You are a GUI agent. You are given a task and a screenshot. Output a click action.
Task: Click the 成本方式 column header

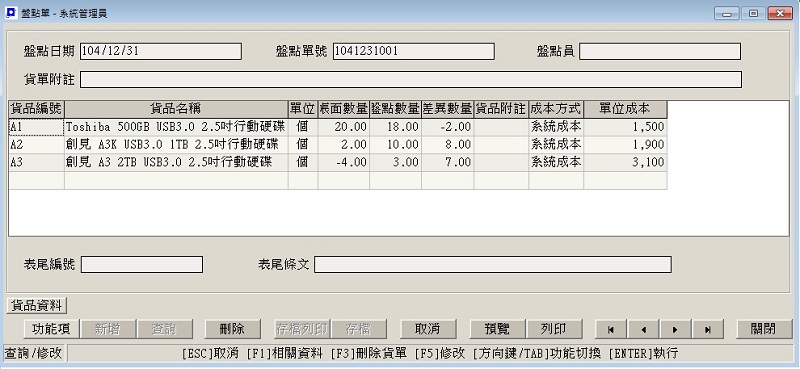556,109
